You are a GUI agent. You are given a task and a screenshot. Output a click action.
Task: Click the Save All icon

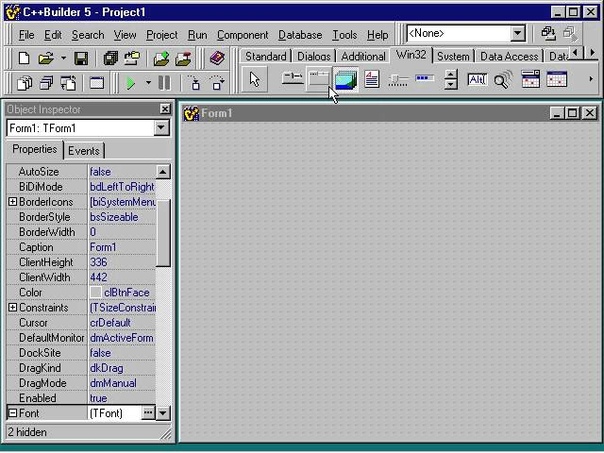tap(111, 59)
